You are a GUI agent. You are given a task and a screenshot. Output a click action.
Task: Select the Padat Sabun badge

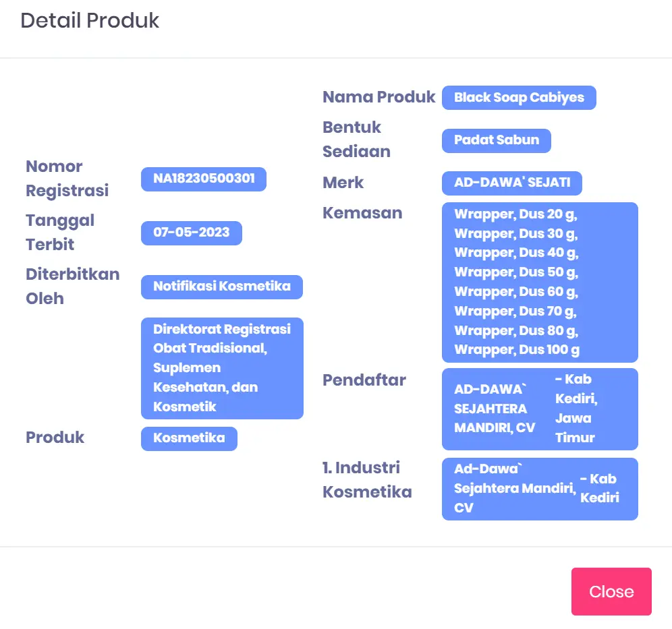point(497,140)
